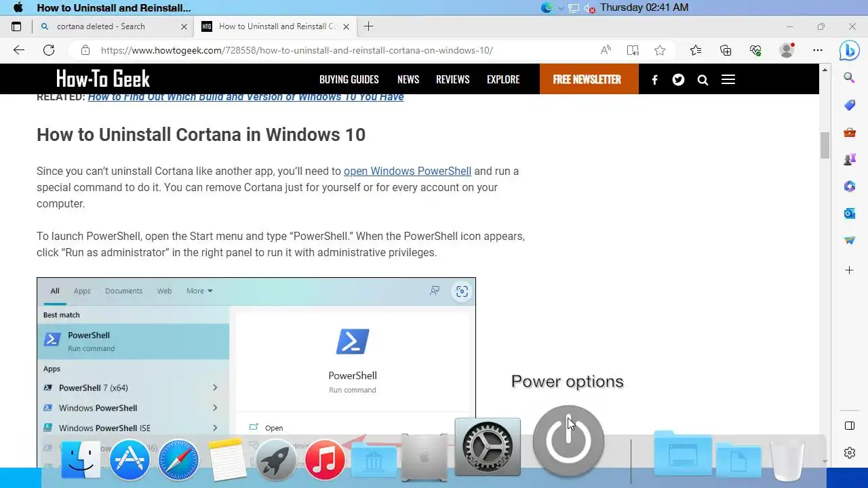Viewport: 868px width, 488px height.
Task: Add this page to favorites (star icon)
Action: pos(660,50)
